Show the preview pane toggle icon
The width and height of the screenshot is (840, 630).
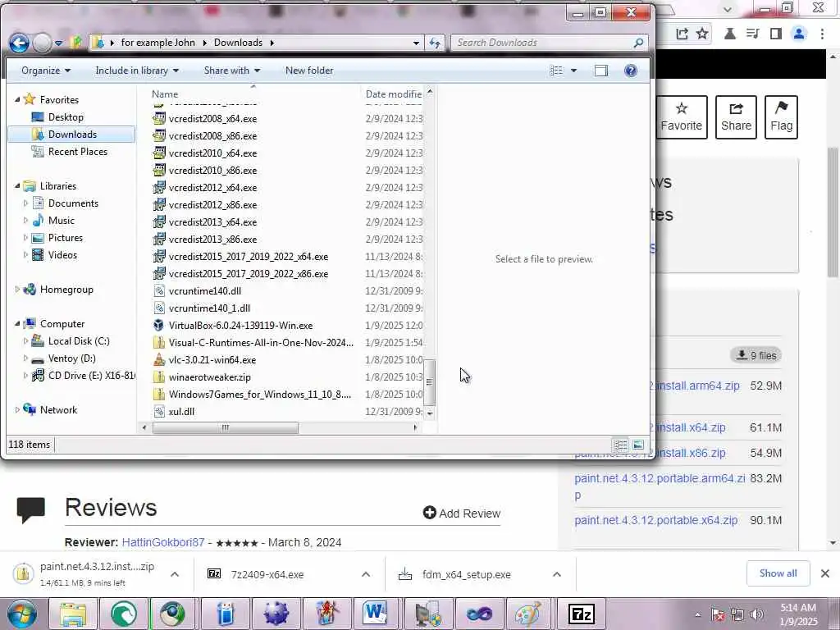click(x=601, y=71)
